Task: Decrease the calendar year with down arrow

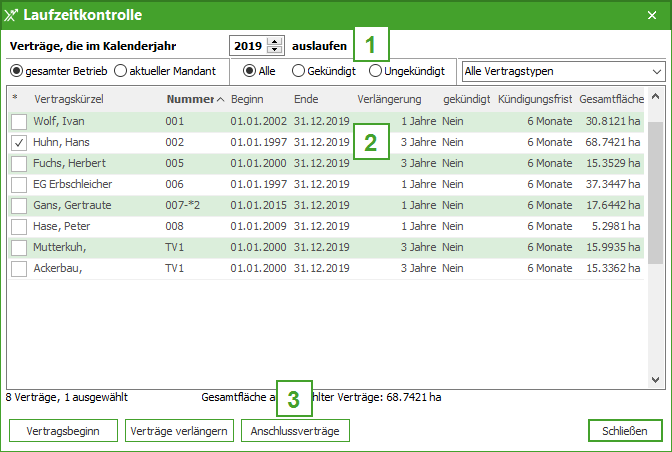Action: coord(274,50)
